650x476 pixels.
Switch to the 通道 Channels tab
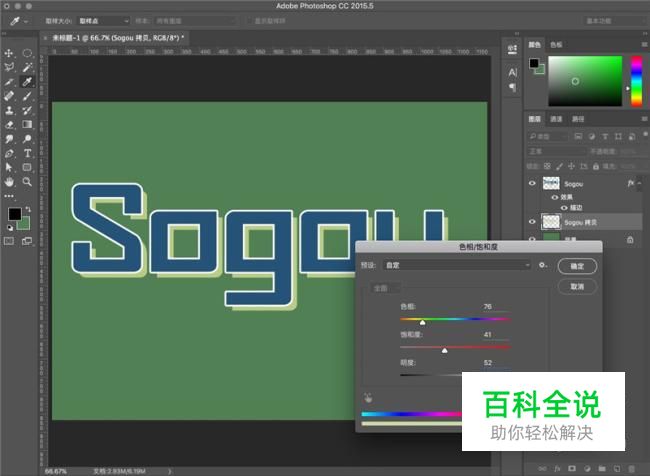556,119
